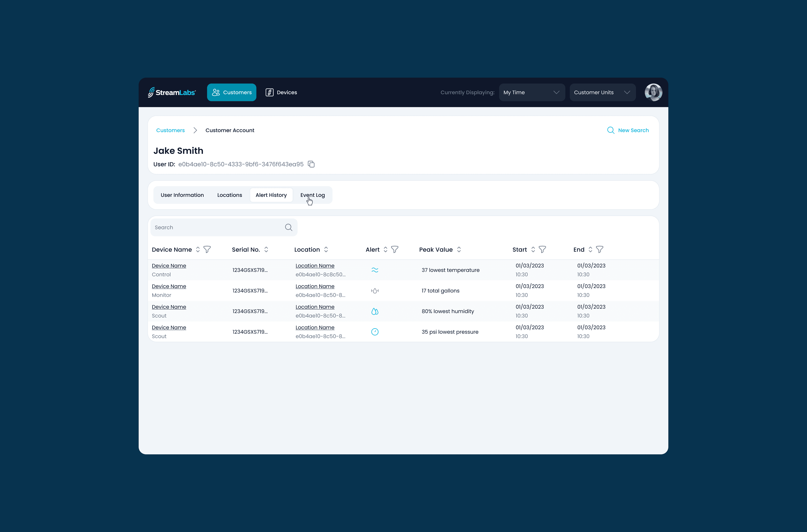This screenshot has height=532, width=807.
Task: Click the pressure gauge alert icon
Action: coord(375,332)
